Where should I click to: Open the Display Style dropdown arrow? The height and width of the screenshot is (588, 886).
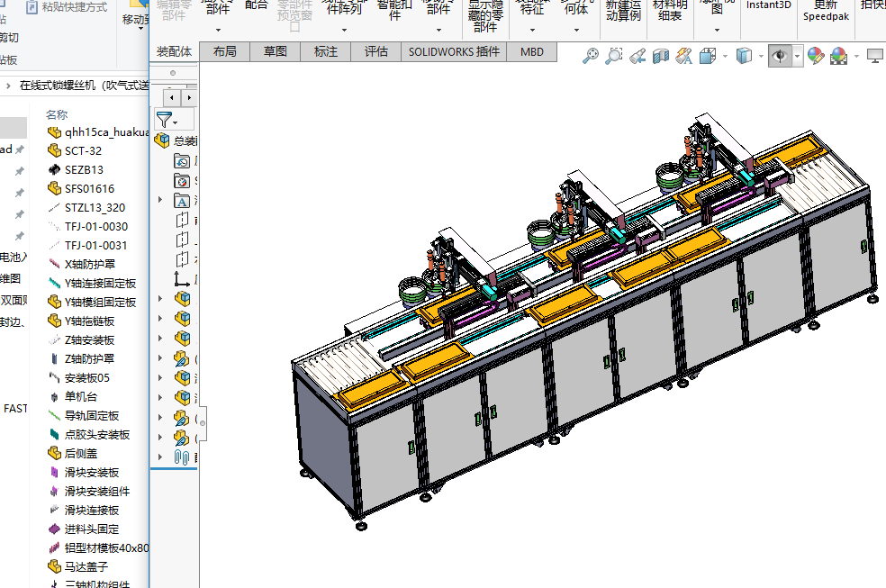pyautogui.click(x=761, y=57)
